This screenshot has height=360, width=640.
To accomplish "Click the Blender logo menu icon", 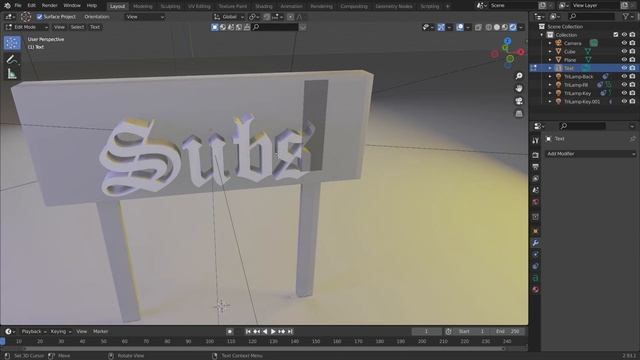I will [7, 6].
